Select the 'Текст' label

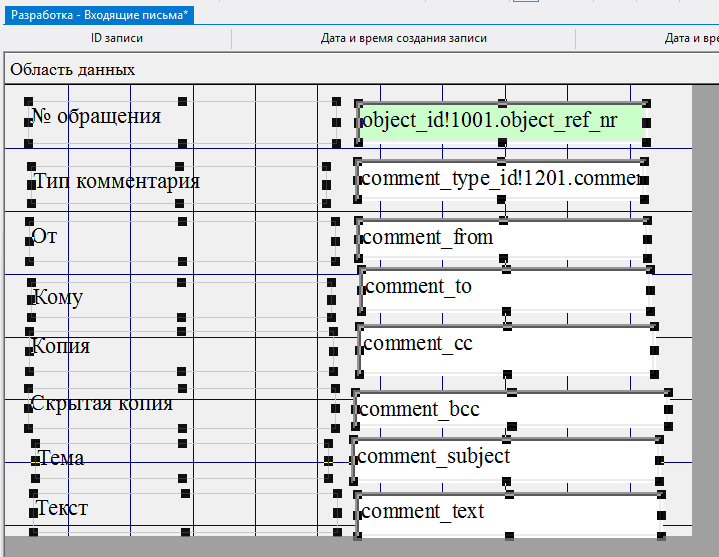(x=62, y=508)
